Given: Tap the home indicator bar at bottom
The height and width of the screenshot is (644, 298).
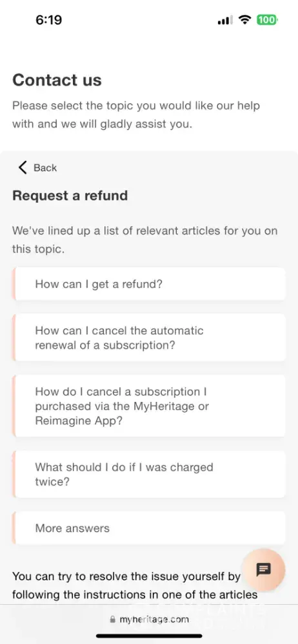Looking at the screenshot, I should click(149, 636).
